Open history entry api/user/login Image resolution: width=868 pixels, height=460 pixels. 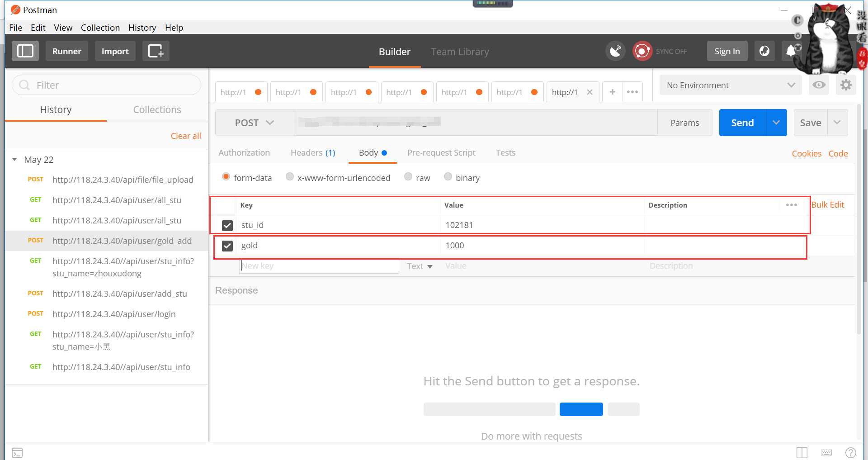click(107, 314)
